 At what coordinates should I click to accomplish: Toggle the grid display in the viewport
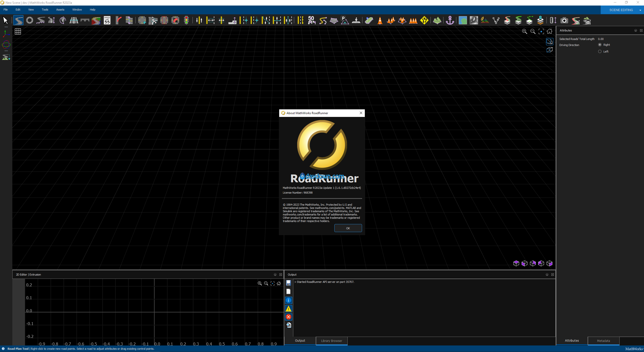18,31
